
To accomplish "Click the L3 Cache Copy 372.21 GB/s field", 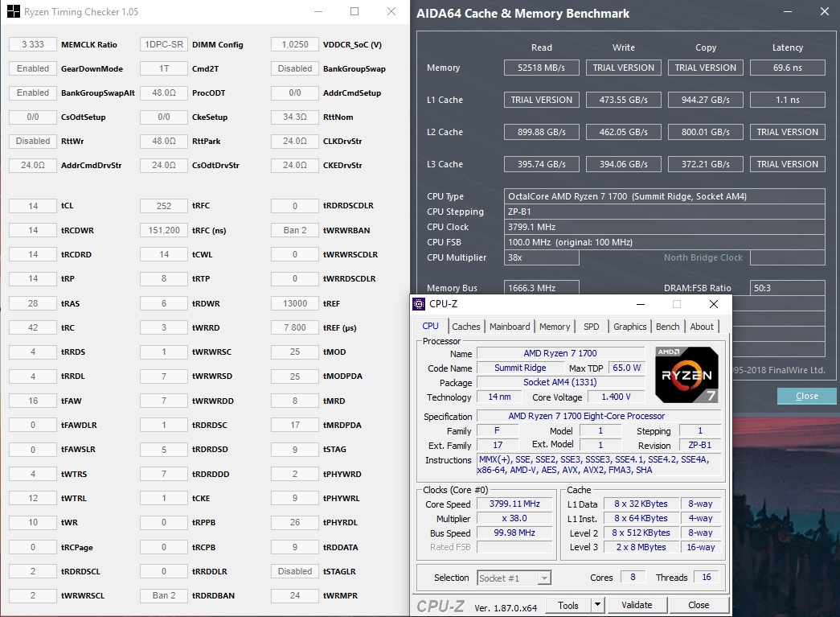I will point(706,164).
